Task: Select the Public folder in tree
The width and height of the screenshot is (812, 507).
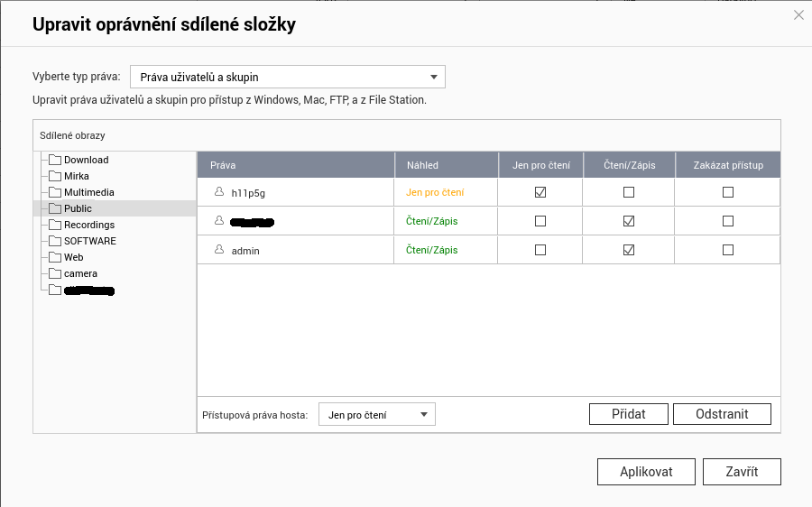Action: click(x=78, y=208)
